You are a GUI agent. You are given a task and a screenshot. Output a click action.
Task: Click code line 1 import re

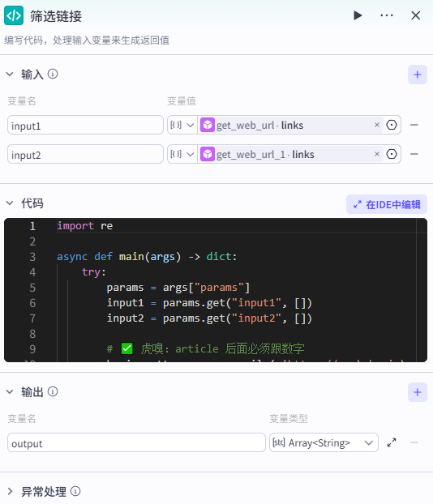pyautogui.click(x=85, y=226)
